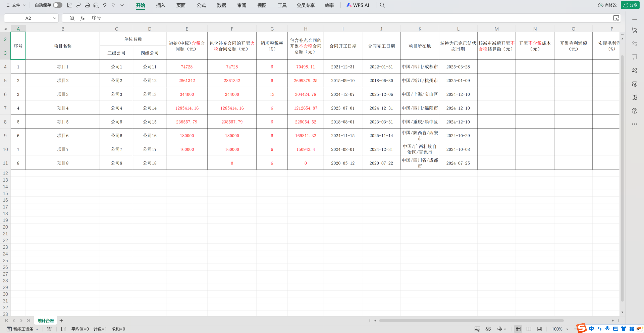Viewport: 644px width, 333px height.
Task: Switch to the 页面 ribbon tab
Action: (x=181, y=5)
